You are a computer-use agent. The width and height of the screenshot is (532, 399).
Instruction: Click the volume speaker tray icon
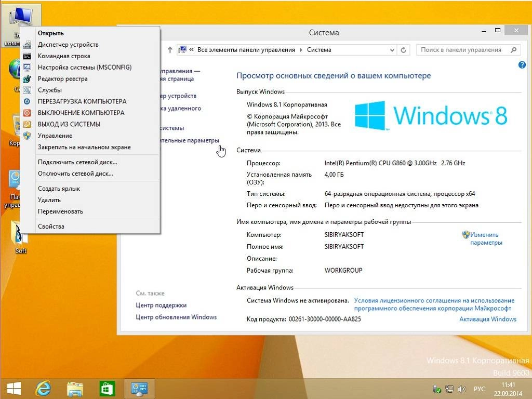coord(461,389)
